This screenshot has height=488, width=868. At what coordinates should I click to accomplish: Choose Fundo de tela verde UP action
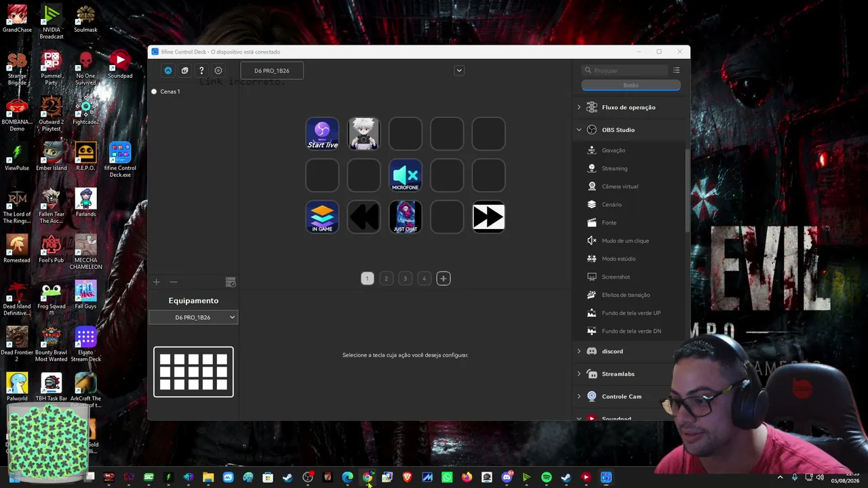point(630,313)
